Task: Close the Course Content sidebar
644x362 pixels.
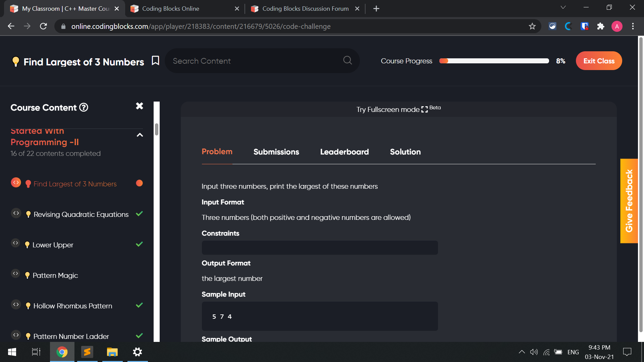Action: pyautogui.click(x=140, y=106)
